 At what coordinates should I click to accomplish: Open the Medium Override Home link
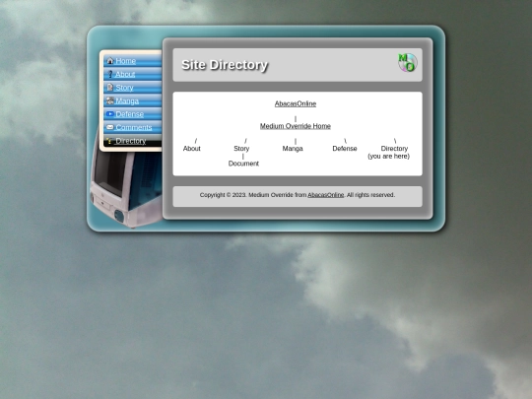coord(296,126)
